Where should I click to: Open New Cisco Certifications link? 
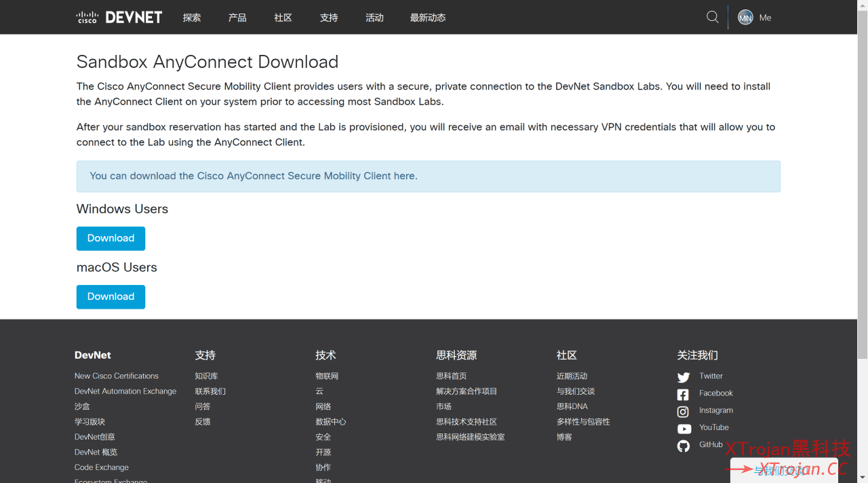click(x=117, y=376)
